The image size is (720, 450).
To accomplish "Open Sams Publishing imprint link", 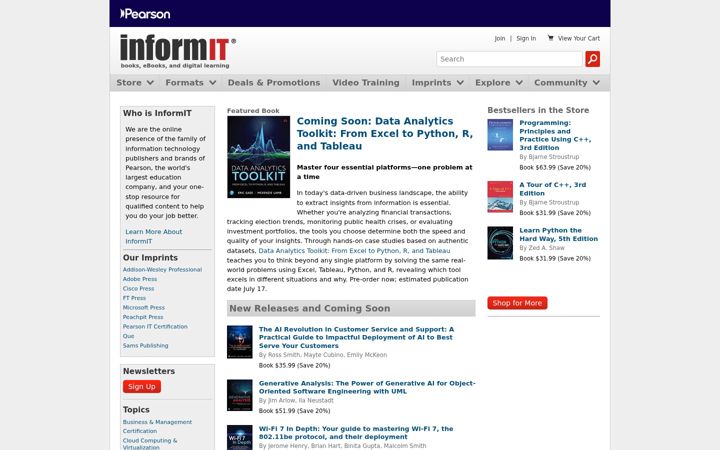I will pyautogui.click(x=145, y=345).
